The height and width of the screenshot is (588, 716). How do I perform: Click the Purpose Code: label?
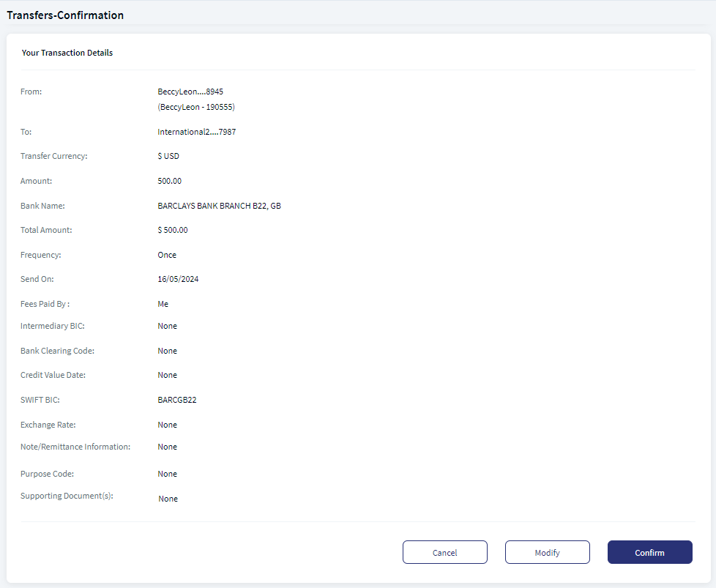click(47, 474)
